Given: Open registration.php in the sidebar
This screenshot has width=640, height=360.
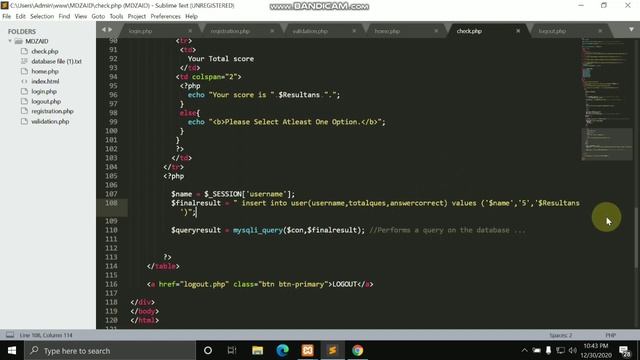Looking at the screenshot, I should 52,111.
